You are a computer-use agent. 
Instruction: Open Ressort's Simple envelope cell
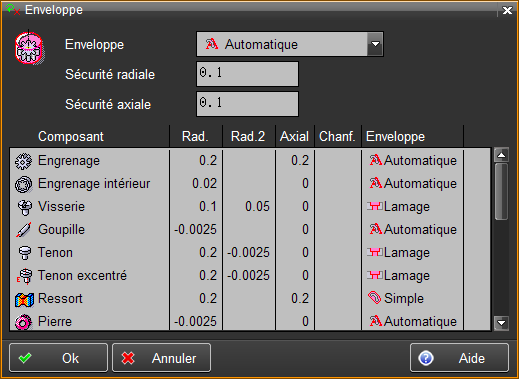coord(412,298)
